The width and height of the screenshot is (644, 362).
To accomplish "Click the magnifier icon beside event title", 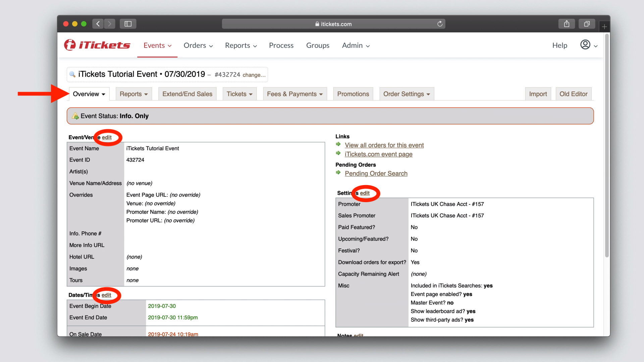I will coord(72,74).
